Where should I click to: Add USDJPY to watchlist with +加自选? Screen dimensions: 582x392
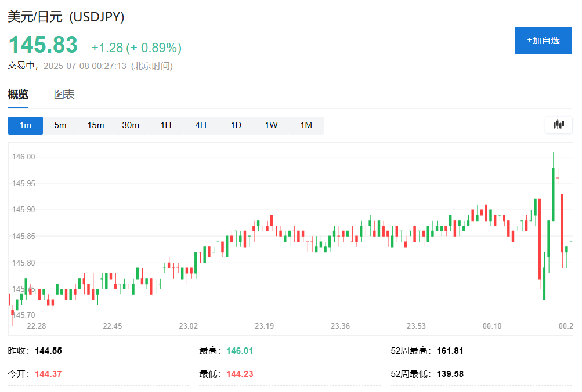543,41
